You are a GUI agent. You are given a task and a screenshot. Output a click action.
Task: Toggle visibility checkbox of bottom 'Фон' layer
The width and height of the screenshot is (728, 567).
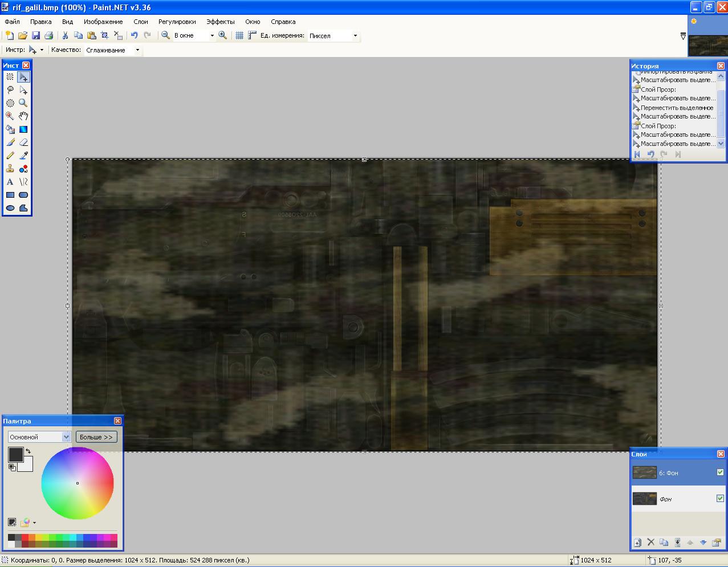720,498
